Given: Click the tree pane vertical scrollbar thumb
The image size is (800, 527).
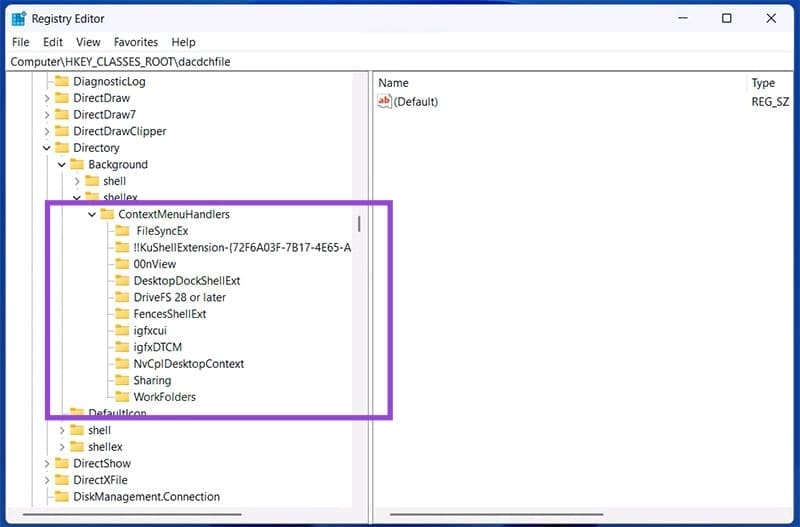Looking at the screenshot, I should tap(359, 224).
